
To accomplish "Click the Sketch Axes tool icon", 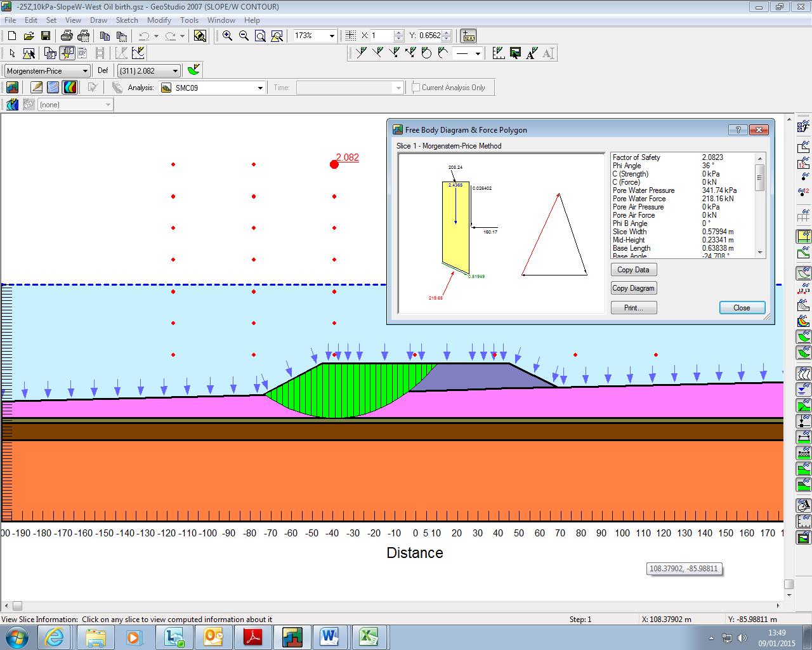I will tap(499, 53).
